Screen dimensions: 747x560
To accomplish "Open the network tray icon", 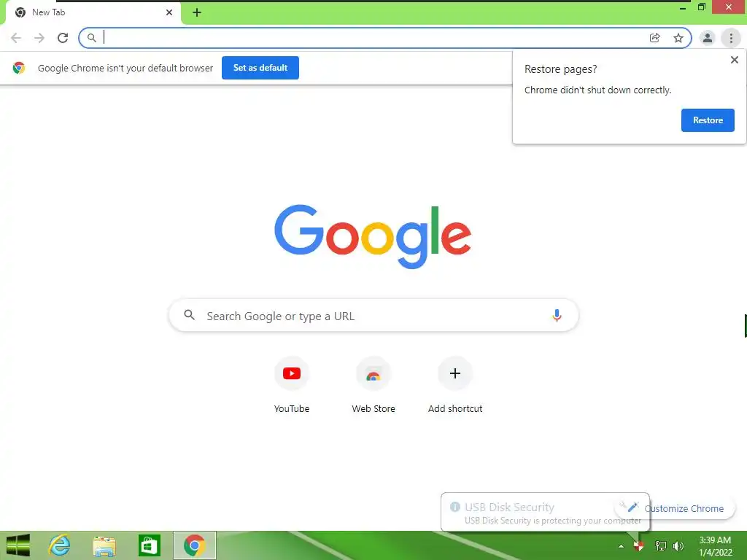I will (660, 546).
